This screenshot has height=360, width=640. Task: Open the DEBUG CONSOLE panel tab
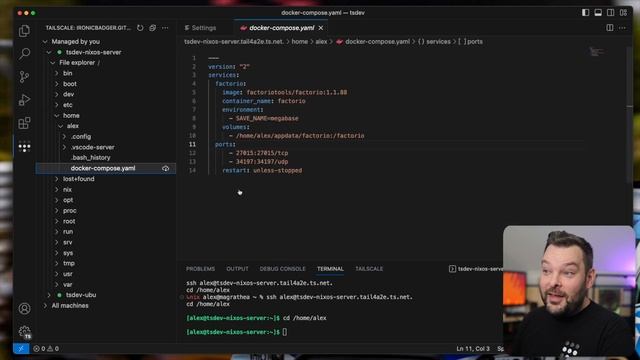282,269
